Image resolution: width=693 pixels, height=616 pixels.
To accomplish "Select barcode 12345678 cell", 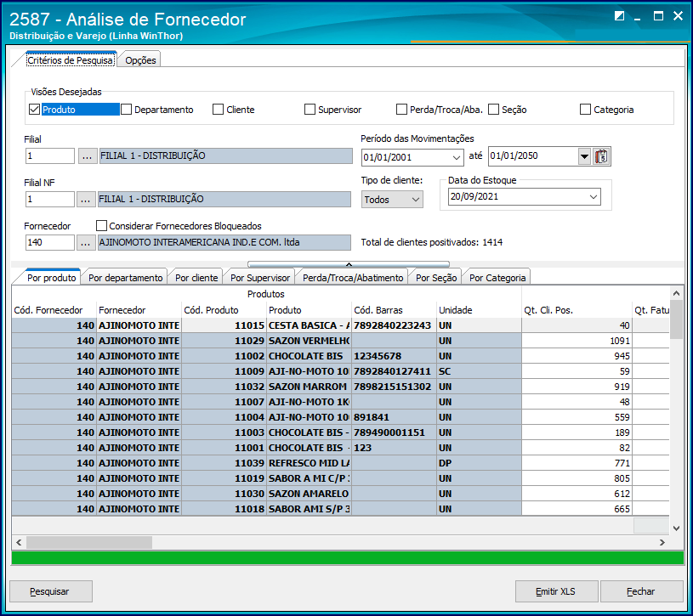I will (x=394, y=356).
